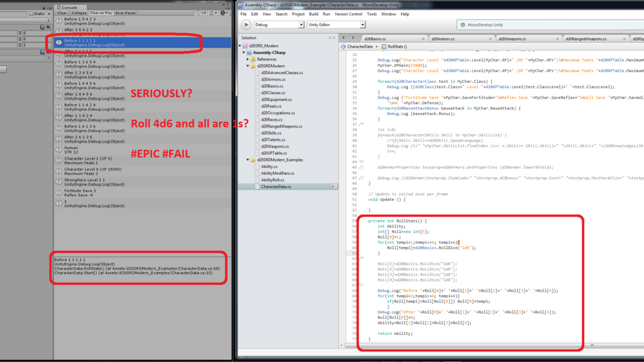Close the Solution pad

[334, 38]
